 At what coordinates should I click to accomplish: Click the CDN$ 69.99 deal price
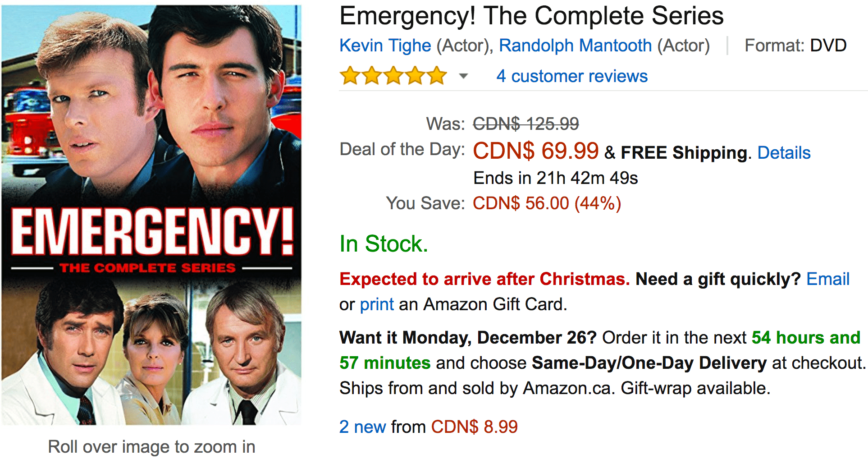535,151
